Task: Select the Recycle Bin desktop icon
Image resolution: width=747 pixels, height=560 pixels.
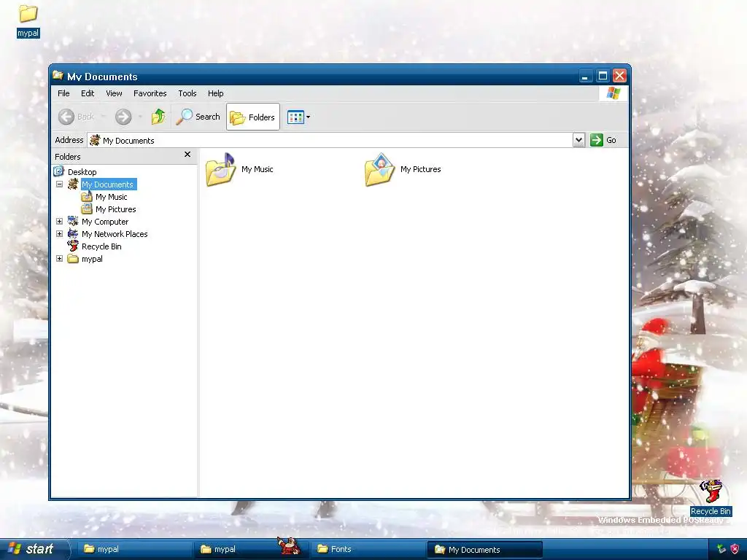Action: pos(711,491)
